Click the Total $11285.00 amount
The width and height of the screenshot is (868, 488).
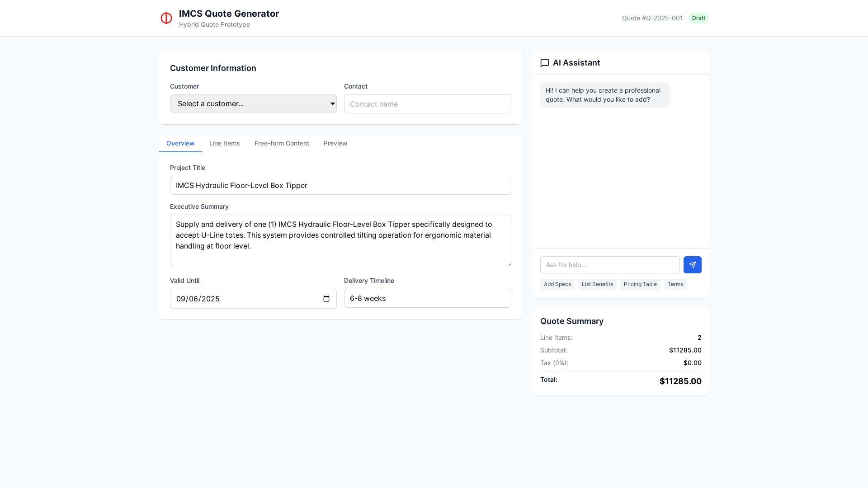coord(680,381)
